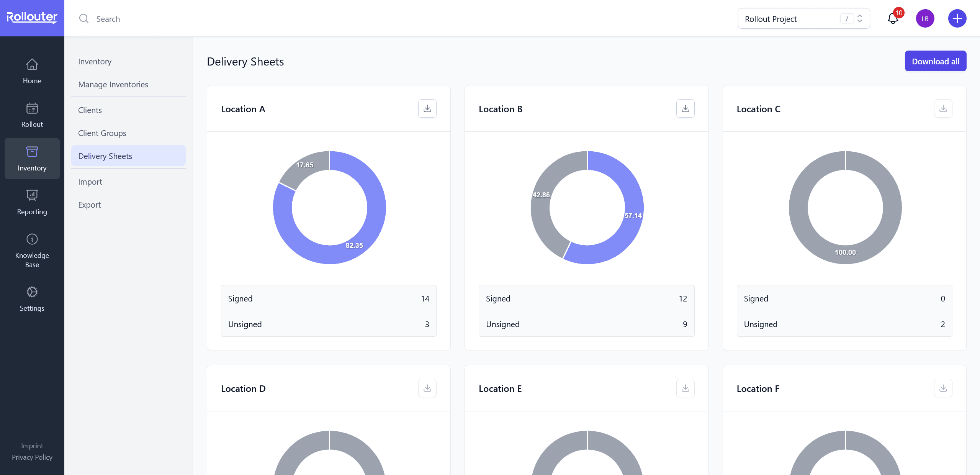Open the Rollout calendar section
This screenshot has width=980, height=475.
point(32,115)
